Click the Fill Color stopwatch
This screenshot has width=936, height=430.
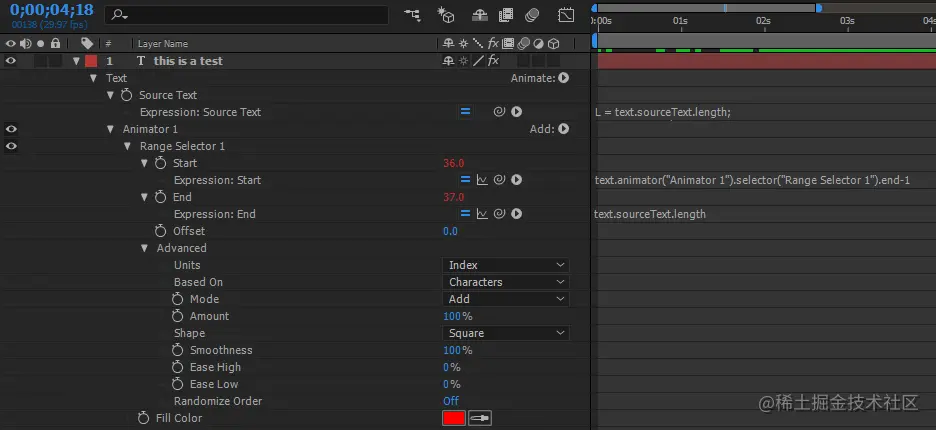click(143, 418)
